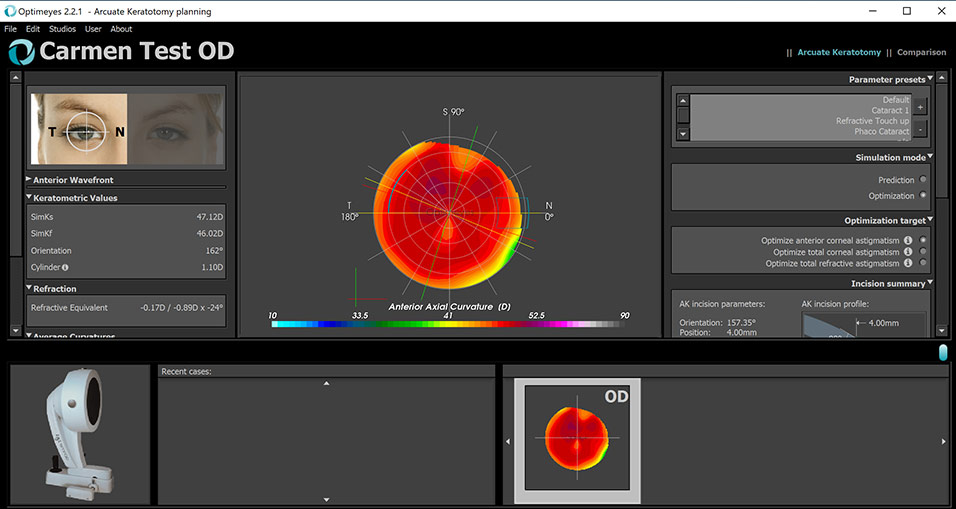Click the plus button to add preset
Viewport: 956px width, 509px height.
click(920, 107)
